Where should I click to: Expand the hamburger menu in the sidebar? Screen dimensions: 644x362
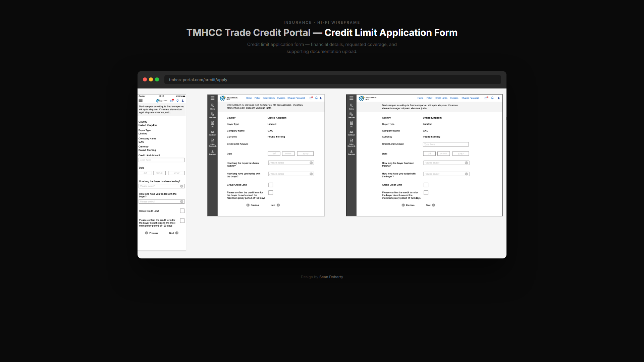pos(213,98)
